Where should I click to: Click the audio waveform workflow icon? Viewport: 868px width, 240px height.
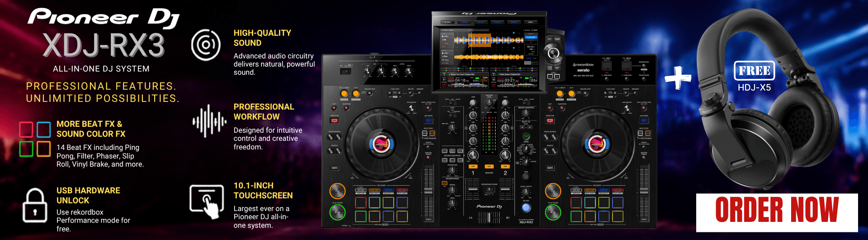click(209, 121)
